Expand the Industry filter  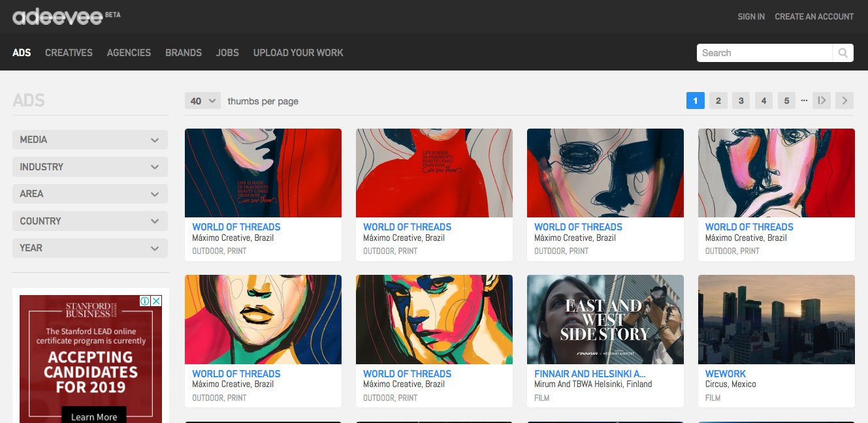point(90,167)
